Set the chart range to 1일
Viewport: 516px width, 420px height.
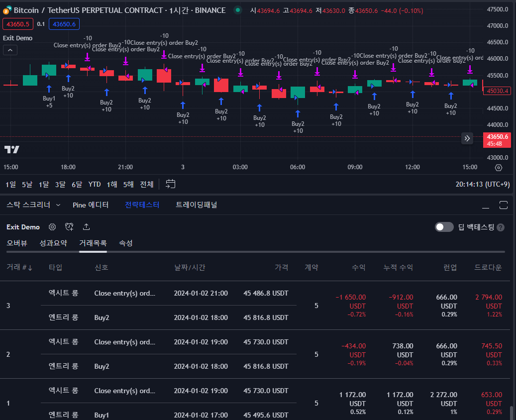point(10,184)
